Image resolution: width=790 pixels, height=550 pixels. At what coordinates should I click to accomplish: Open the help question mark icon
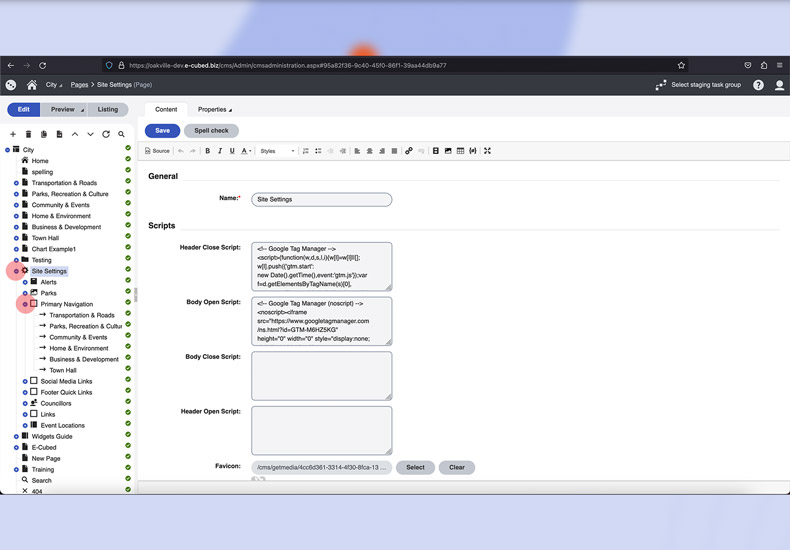tap(758, 85)
